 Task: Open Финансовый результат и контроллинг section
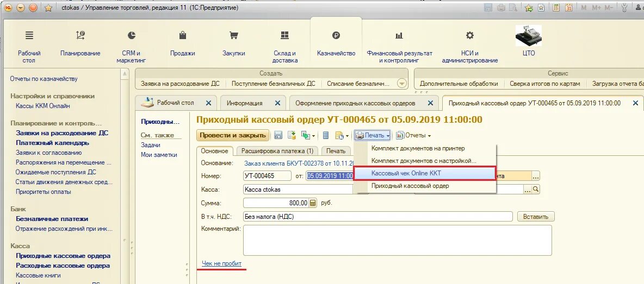[399, 47]
